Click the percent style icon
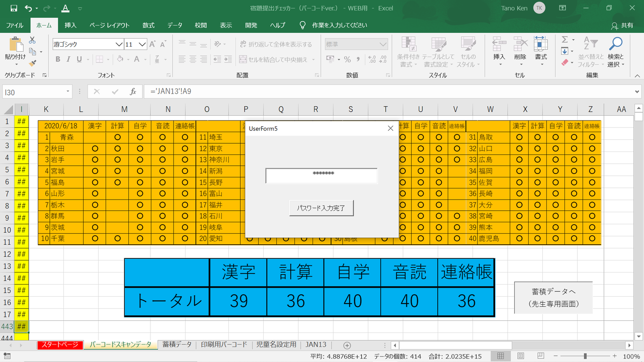The image size is (644, 362). (347, 59)
